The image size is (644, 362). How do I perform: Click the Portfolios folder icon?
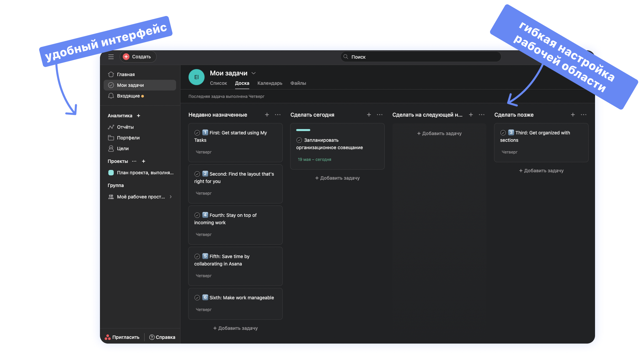click(x=111, y=138)
